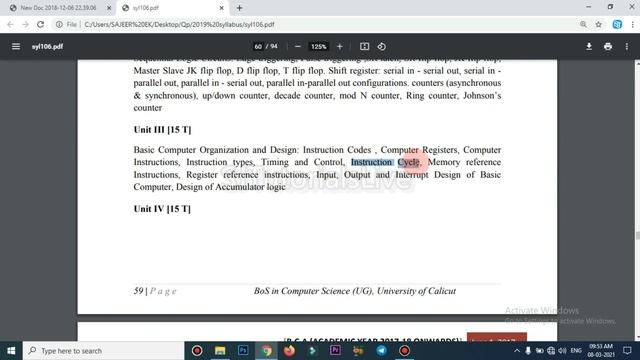Click the highlighted Instruction Cycle text
The height and width of the screenshot is (360, 640).
[x=385, y=162]
